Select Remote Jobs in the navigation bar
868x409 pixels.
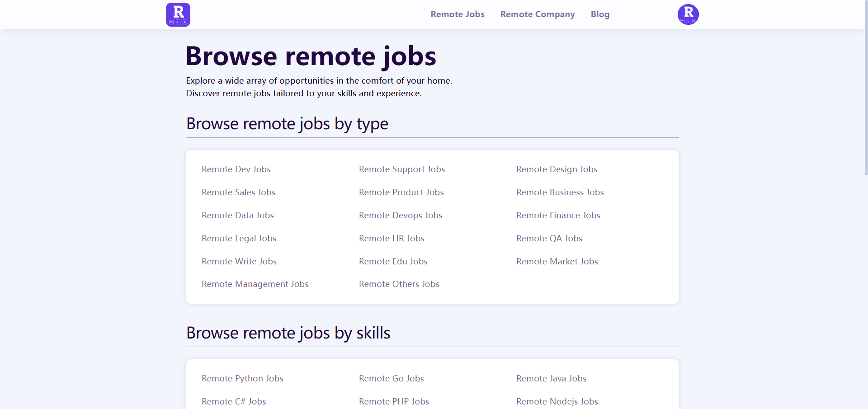point(457,14)
